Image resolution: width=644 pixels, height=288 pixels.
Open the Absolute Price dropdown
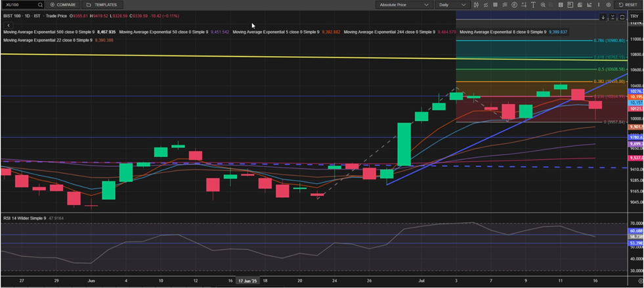coord(404,5)
